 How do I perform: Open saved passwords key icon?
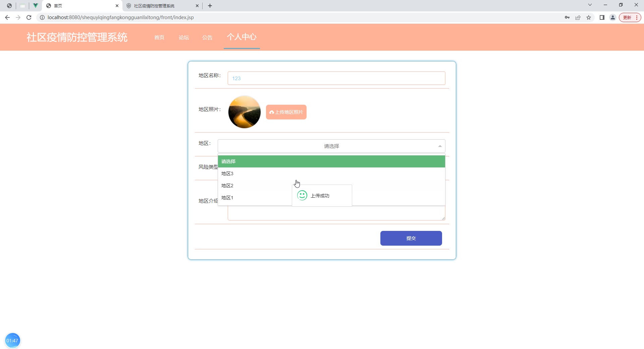[567, 17]
